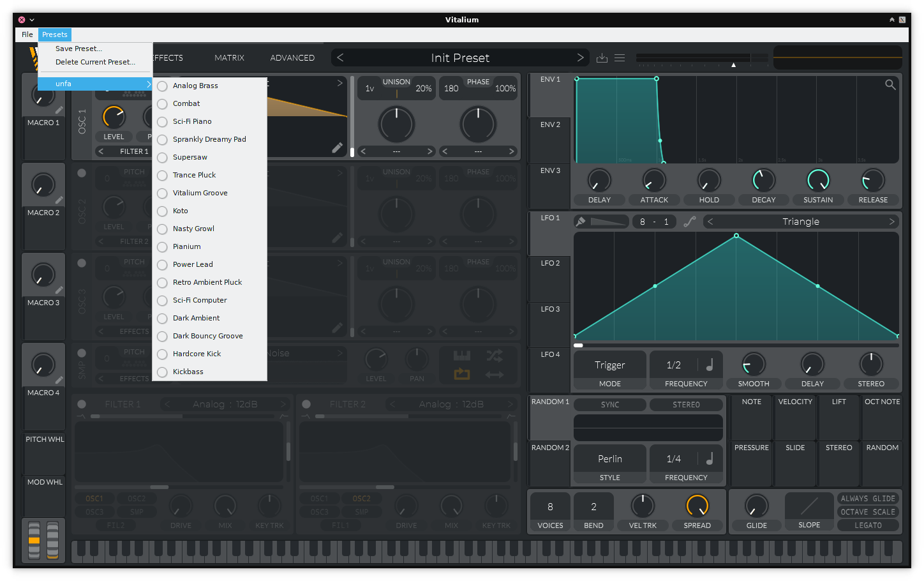Toggle the LEGATO button
The width and height of the screenshot is (924, 581).
click(x=868, y=525)
